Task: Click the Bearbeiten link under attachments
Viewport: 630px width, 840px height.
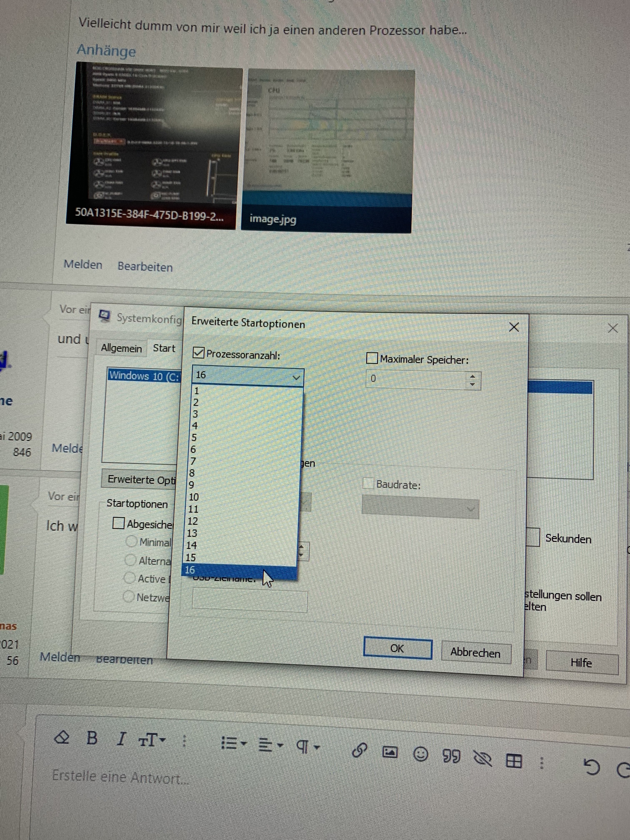Action: (x=145, y=267)
